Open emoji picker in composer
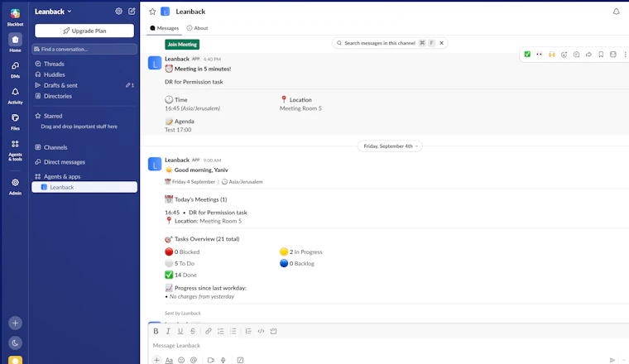629x364 pixels. click(x=181, y=360)
